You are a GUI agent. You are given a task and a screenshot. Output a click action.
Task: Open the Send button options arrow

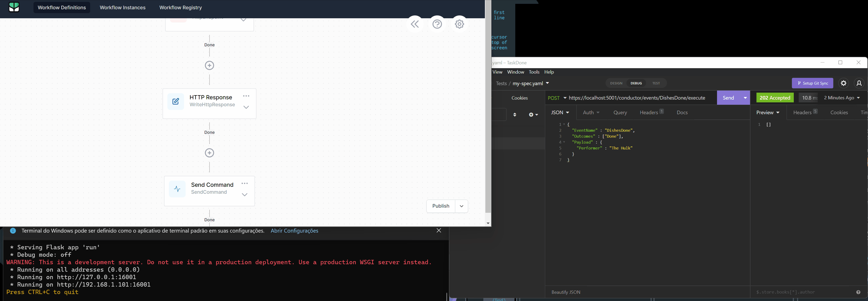tap(745, 98)
